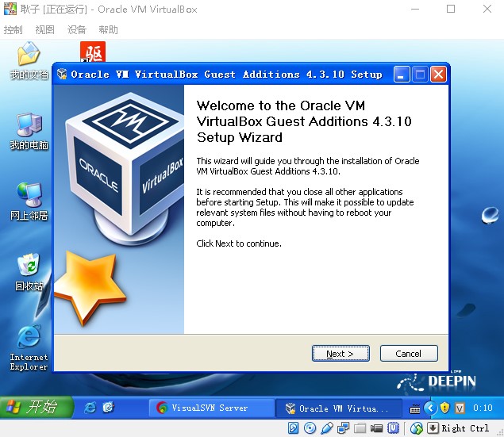This screenshot has height=437, width=504.
Task: Click the keyboard capture arrow icon
Action: (433, 428)
